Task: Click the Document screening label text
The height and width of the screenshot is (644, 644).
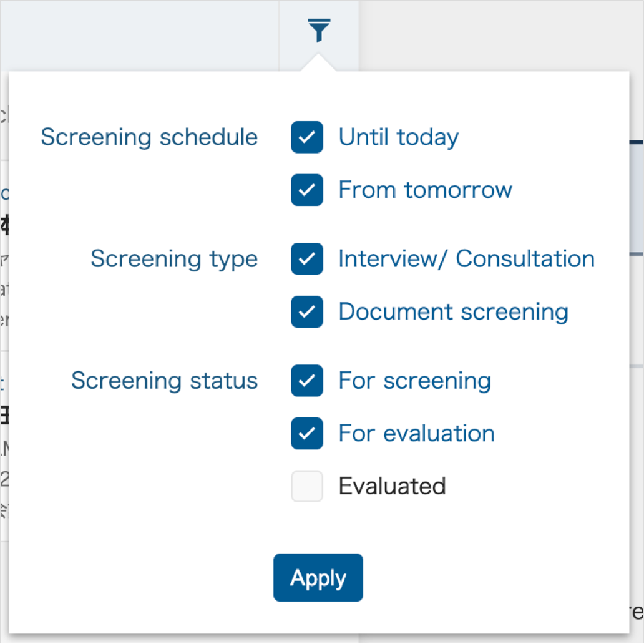Action: click(x=454, y=312)
